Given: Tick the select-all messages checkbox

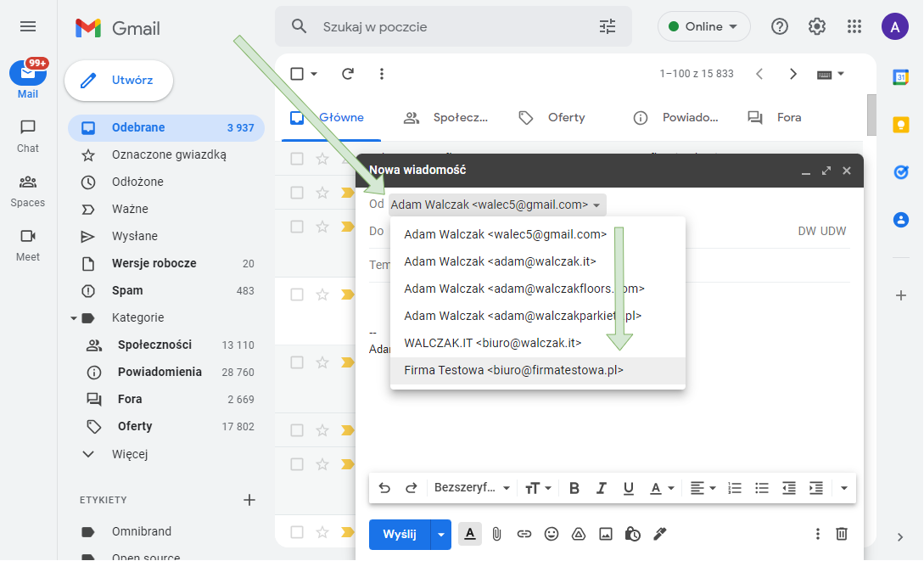Looking at the screenshot, I should 297,74.
